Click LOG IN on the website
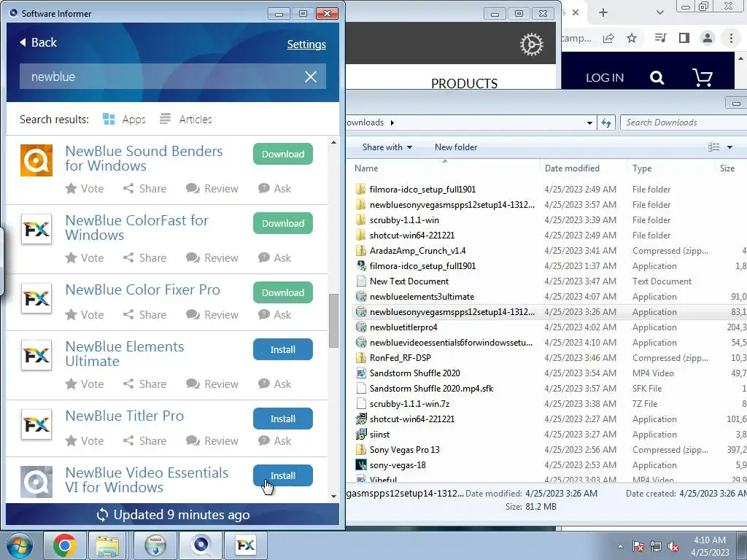 605,77
